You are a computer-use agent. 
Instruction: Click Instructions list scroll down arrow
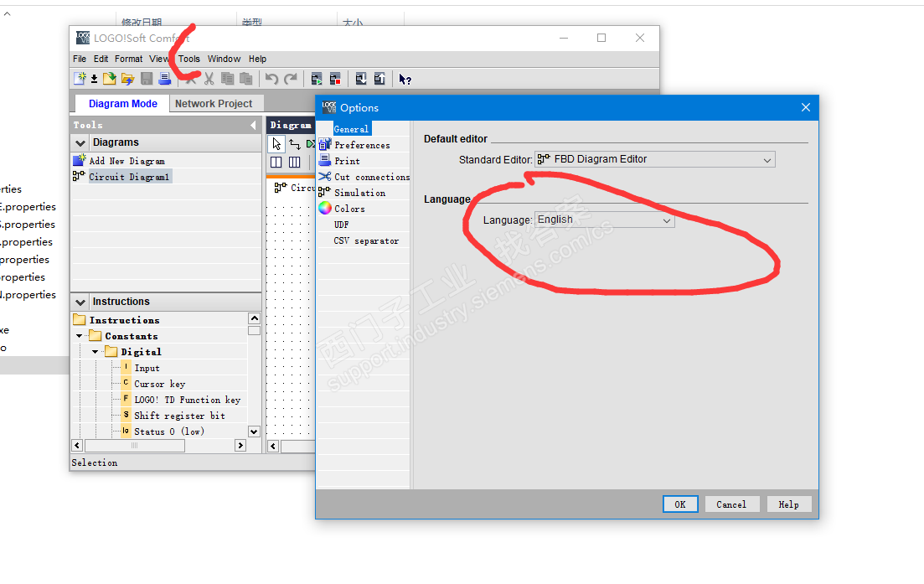[x=254, y=432]
